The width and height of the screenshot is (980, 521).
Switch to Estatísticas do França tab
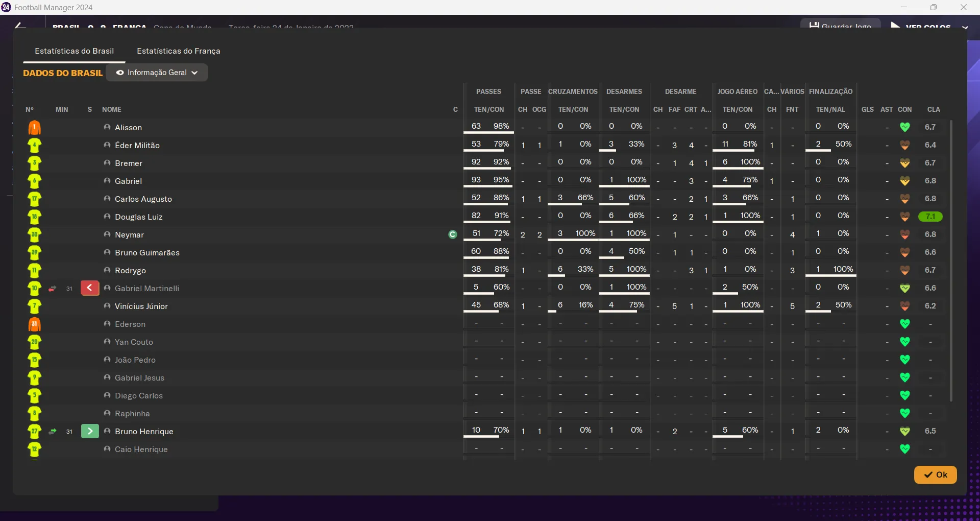click(178, 51)
